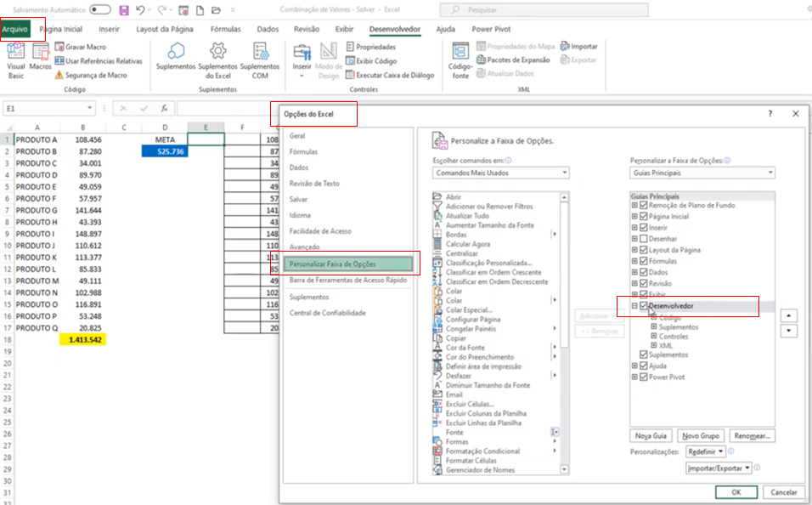Uncheck the Power Pivot tab checkbox
Screen dimensions: 812x505
(x=644, y=377)
